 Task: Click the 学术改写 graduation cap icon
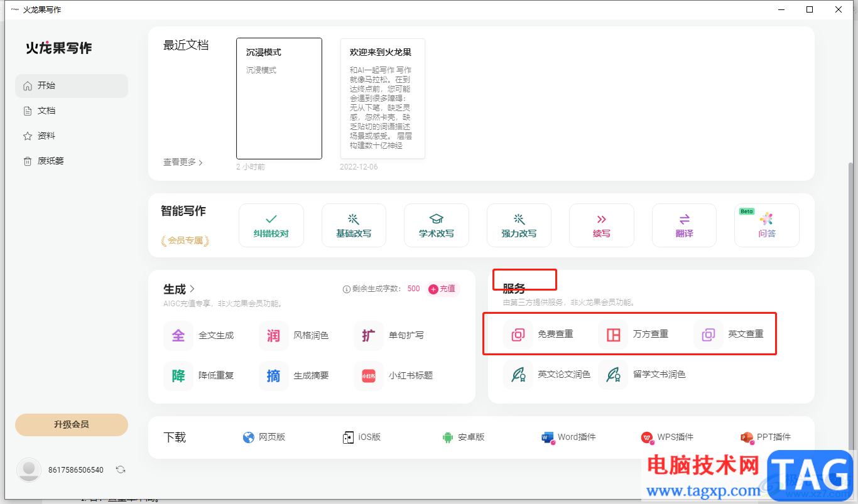point(436,219)
